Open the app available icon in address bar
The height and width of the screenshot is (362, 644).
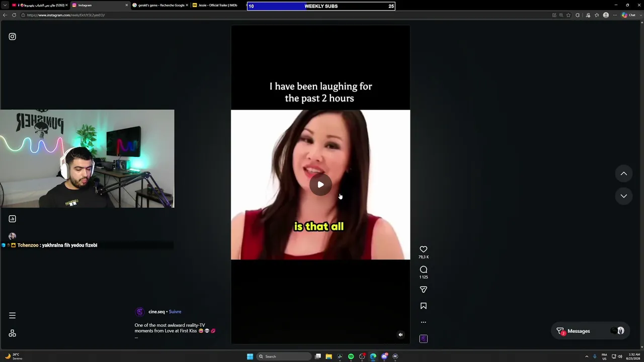pos(554,15)
